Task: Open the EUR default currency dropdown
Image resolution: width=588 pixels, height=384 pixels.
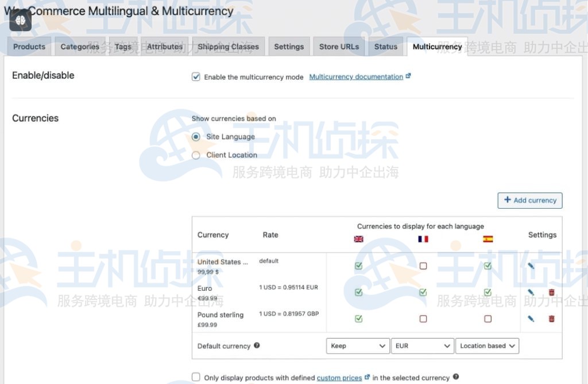Action: (x=422, y=345)
